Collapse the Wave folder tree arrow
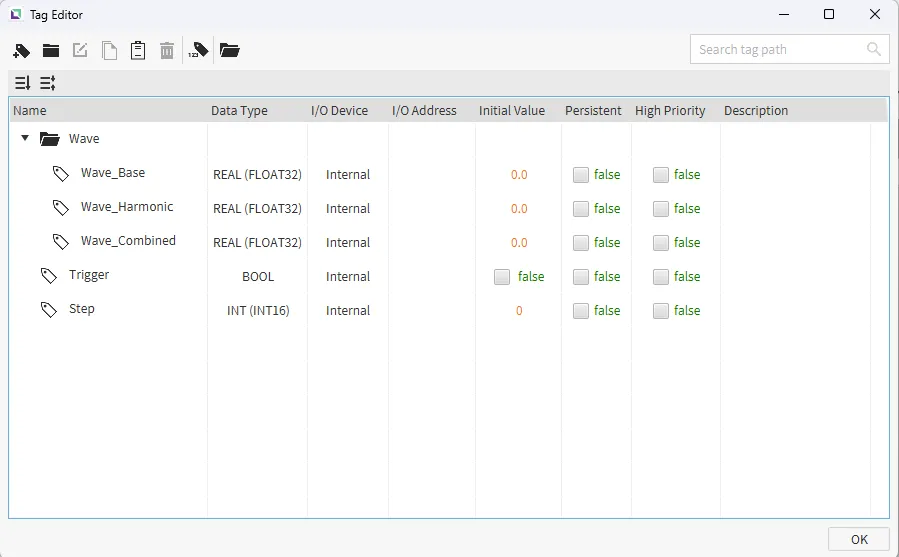Screen dimensions: 899x557 click(25, 139)
